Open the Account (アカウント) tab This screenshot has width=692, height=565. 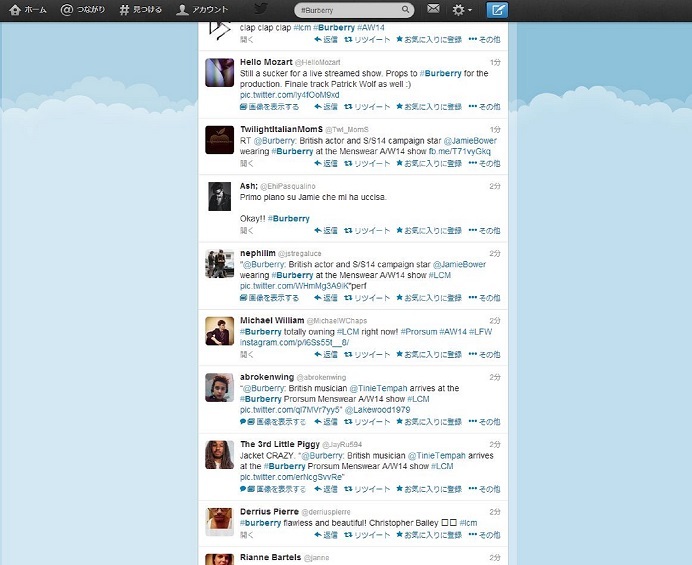tap(202, 10)
